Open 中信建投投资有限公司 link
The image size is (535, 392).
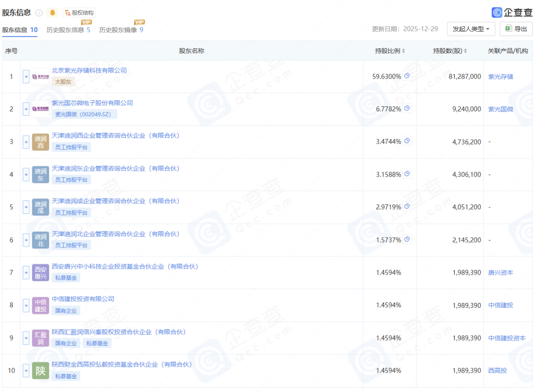[x=83, y=299]
